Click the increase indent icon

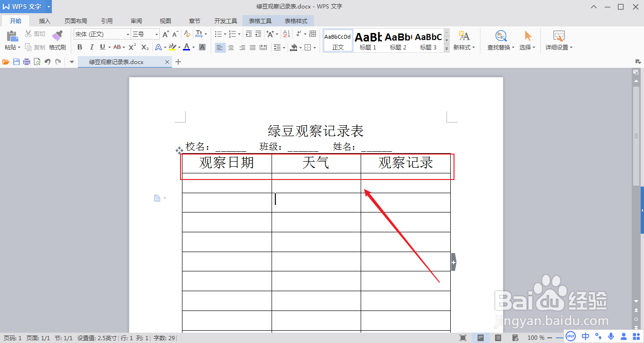pos(258,34)
